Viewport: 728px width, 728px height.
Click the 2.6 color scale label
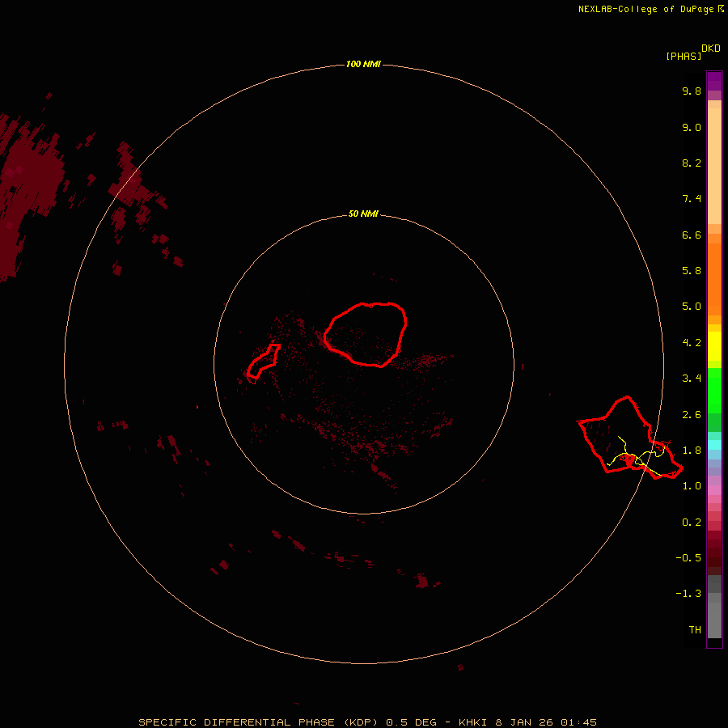(692, 415)
